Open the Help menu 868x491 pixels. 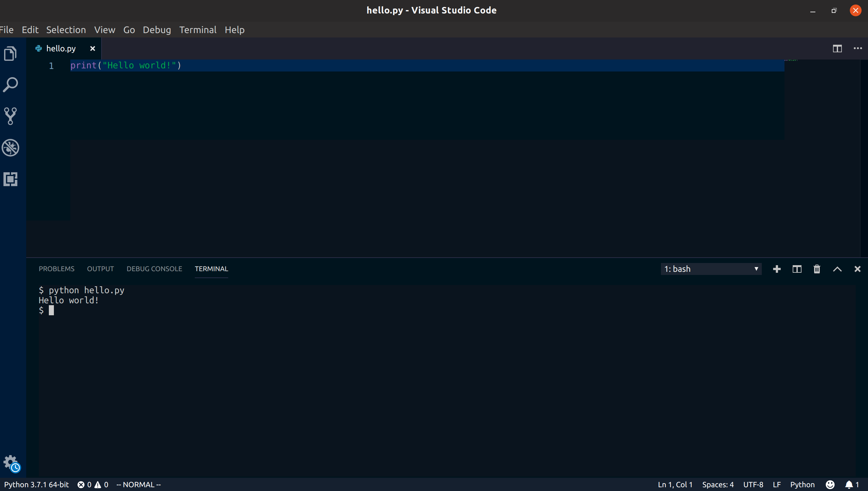tap(234, 30)
